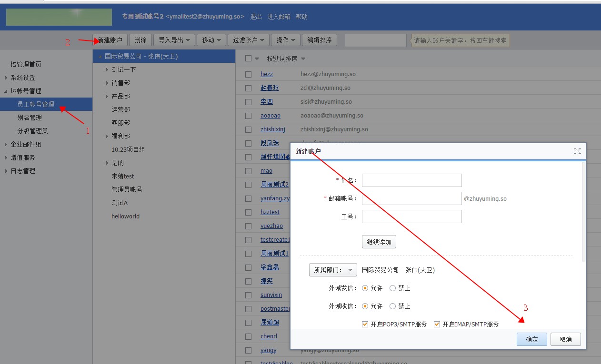This screenshot has width=601, height=364.
Task: Open 按默认排序 sorting dropdown
Action: coord(286,59)
